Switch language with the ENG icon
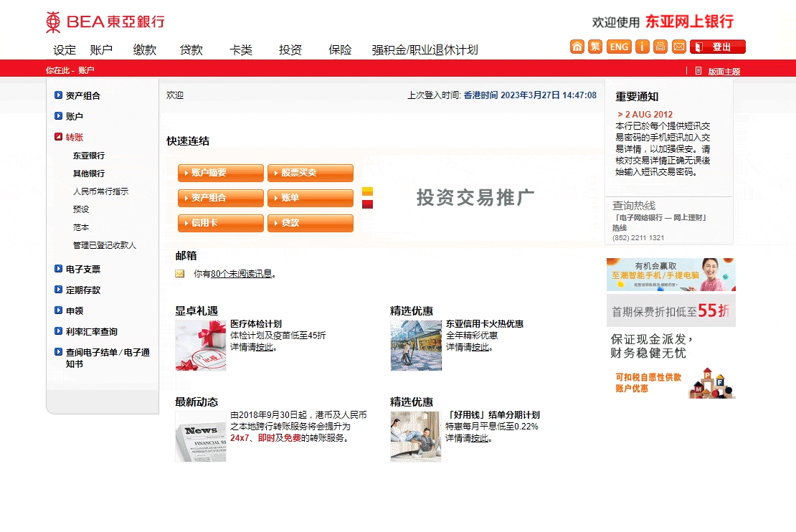796x532 pixels. (619, 47)
